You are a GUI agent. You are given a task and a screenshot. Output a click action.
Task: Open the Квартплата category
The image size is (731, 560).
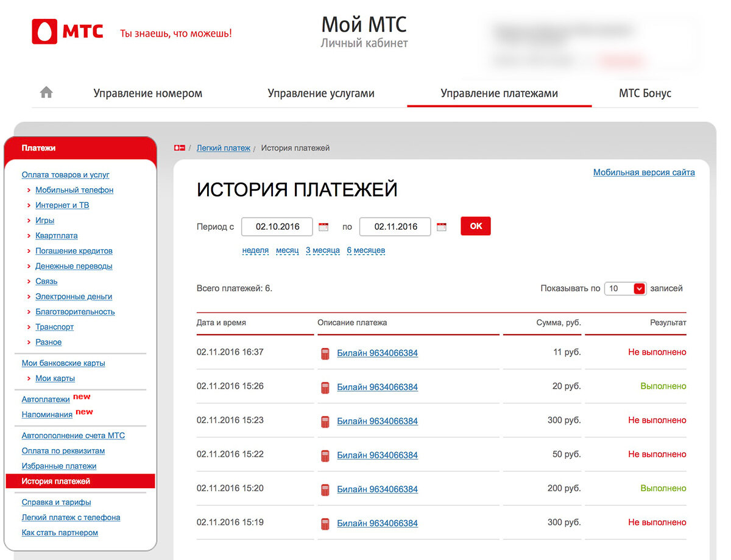[x=57, y=236]
